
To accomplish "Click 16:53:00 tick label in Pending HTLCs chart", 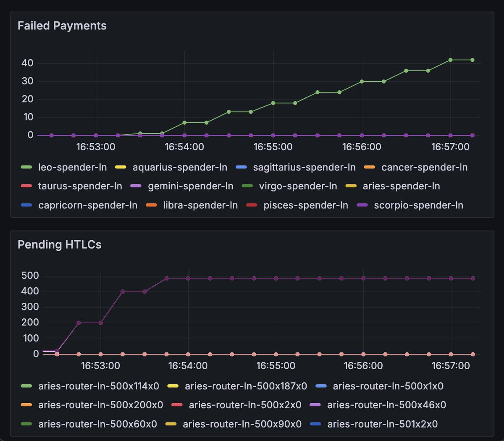I will tap(100, 366).
